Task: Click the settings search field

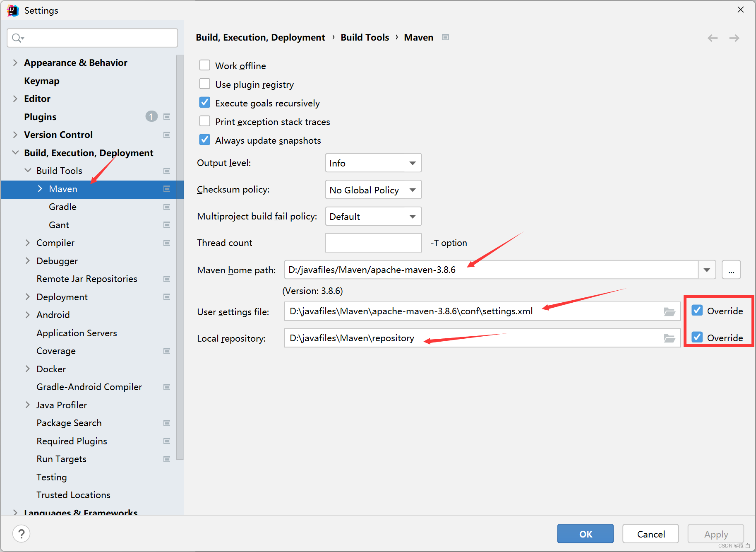Action: coord(92,38)
